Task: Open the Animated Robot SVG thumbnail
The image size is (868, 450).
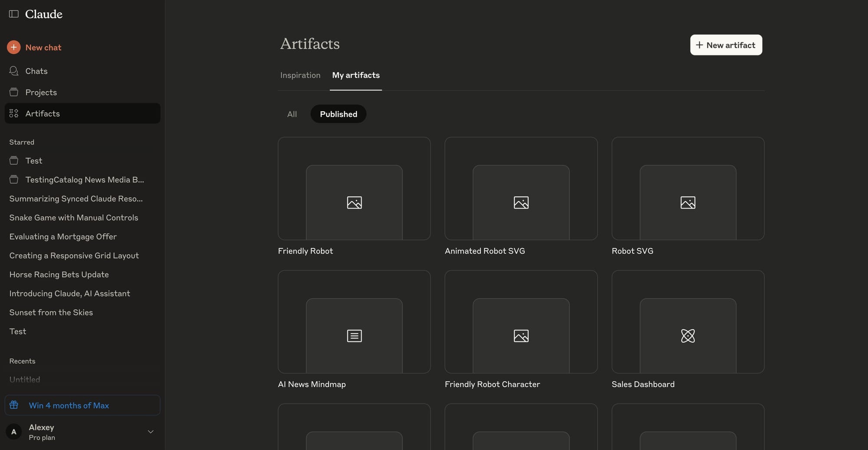Action: 521,189
